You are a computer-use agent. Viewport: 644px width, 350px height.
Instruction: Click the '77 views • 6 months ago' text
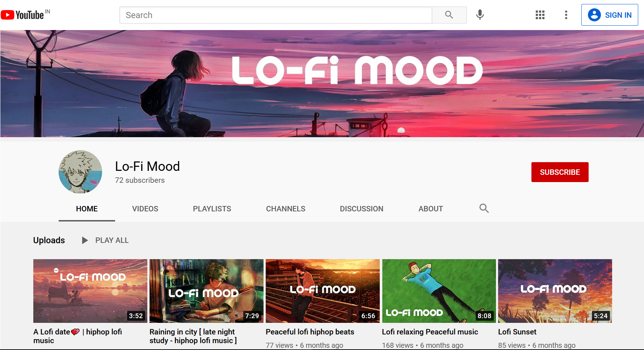click(x=304, y=345)
